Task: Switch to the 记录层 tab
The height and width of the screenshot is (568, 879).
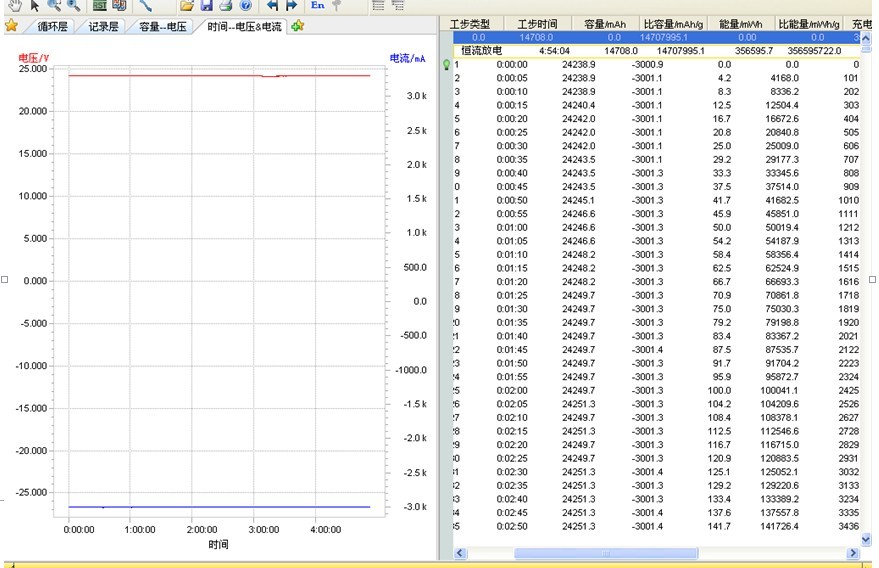Action: (103, 26)
